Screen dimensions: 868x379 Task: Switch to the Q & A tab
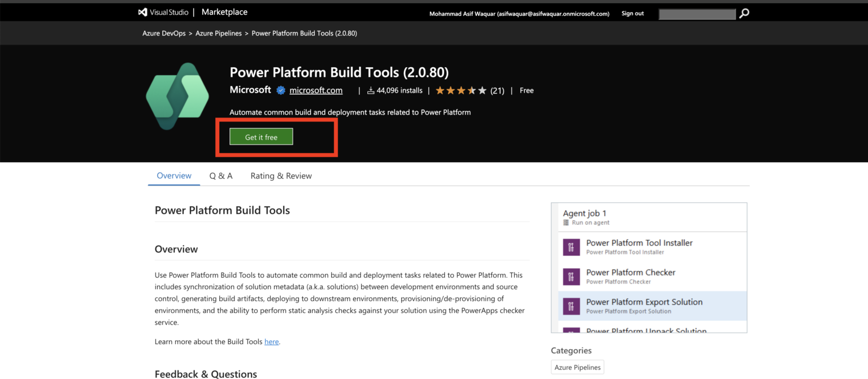(x=221, y=176)
